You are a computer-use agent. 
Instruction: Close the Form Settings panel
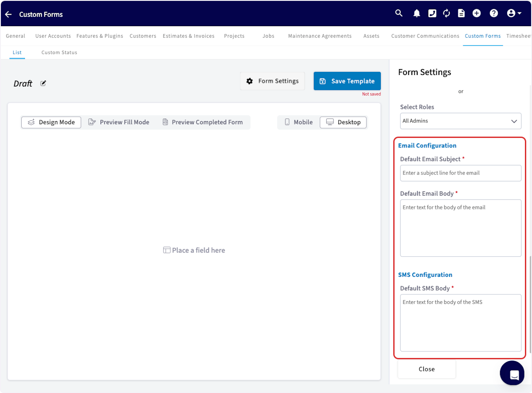point(426,369)
